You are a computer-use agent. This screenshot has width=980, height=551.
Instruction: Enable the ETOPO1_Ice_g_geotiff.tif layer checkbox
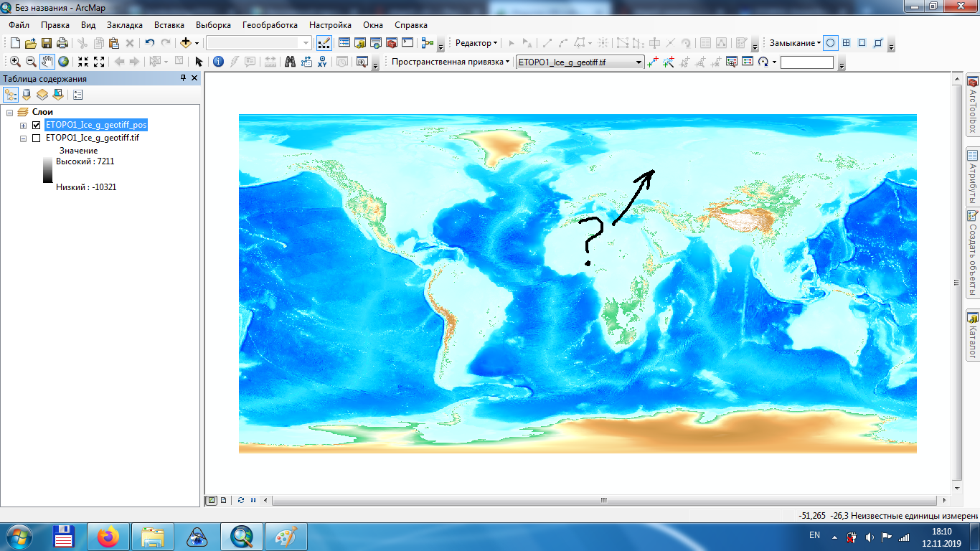pyautogui.click(x=37, y=138)
